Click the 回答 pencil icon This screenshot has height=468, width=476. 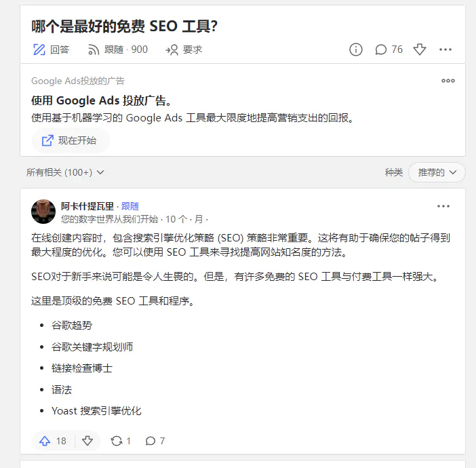click(39, 50)
